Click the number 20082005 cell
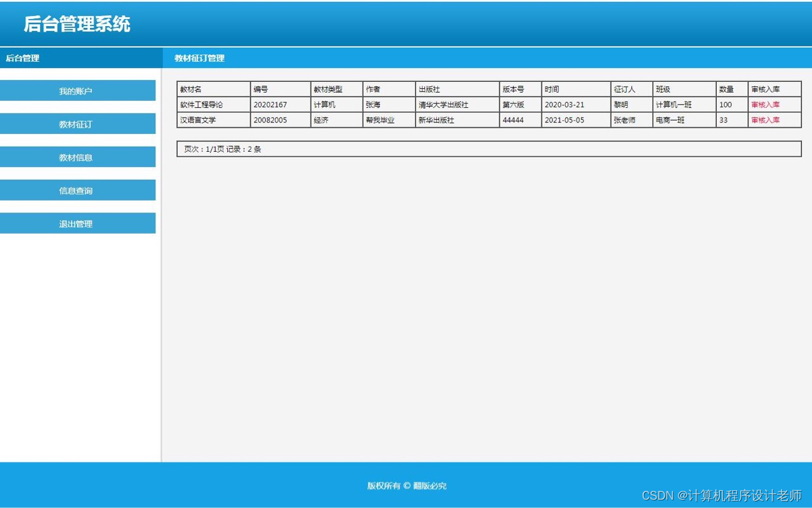 tap(280, 120)
